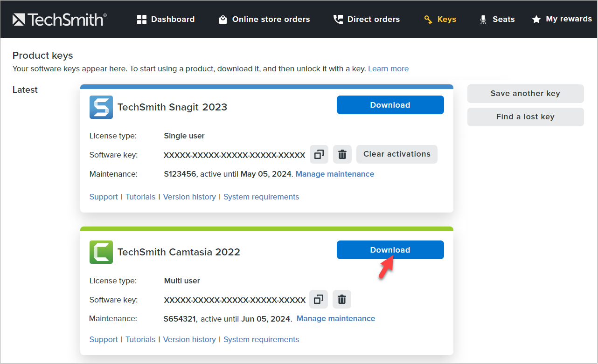The height and width of the screenshot is (364, 598).
Task: Click the Learn more link
Action: point(388,69)
